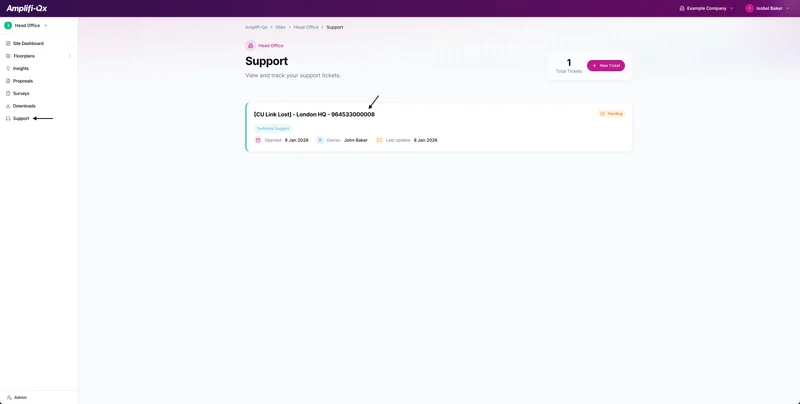Viewport: 800px width, 404px height.
Task: Expand the Floorplans submenu chevron
Action: tap(69, 56)
